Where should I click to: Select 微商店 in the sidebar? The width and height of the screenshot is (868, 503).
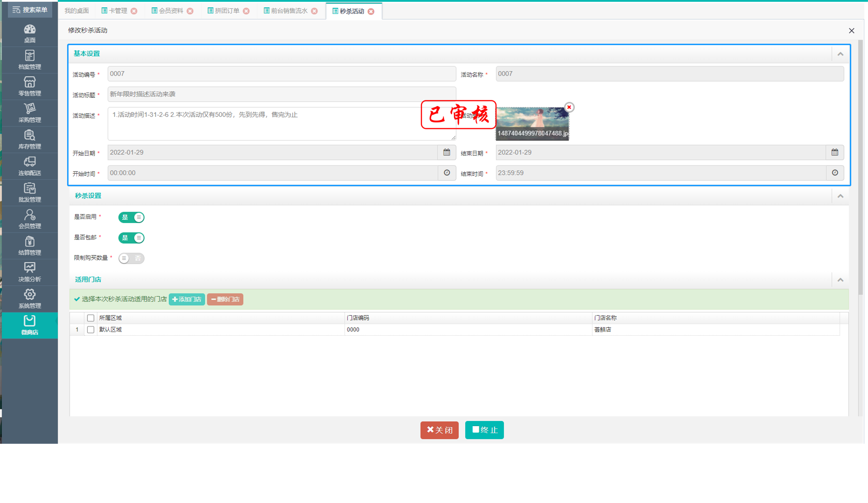pos(29,325)
